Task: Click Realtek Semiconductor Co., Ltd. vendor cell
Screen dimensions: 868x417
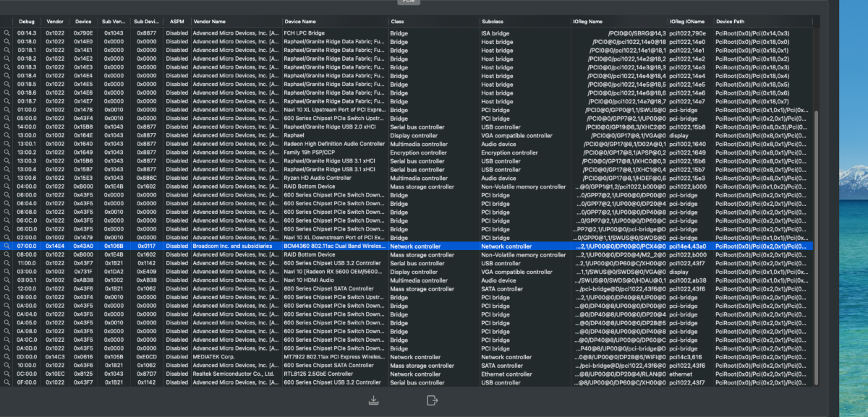Action: pos(233,374)
